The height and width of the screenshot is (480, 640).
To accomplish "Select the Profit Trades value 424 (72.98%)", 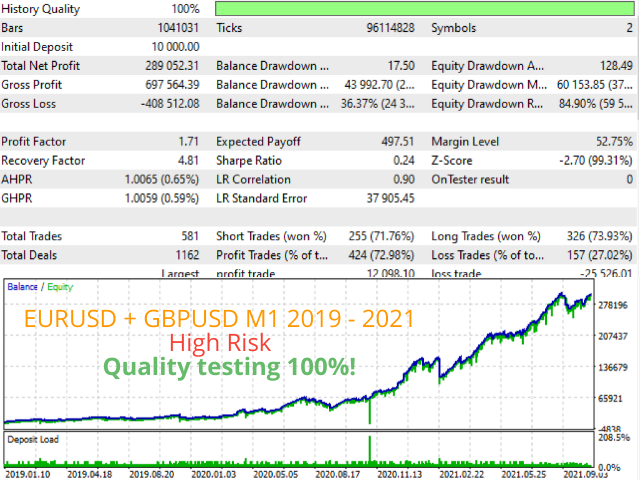I will click(x=381, y=255).
